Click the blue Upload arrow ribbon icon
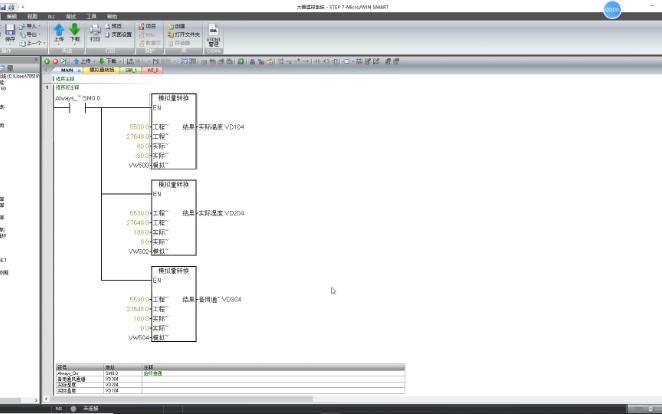This screenshot has width=662, height=414. 59,30
